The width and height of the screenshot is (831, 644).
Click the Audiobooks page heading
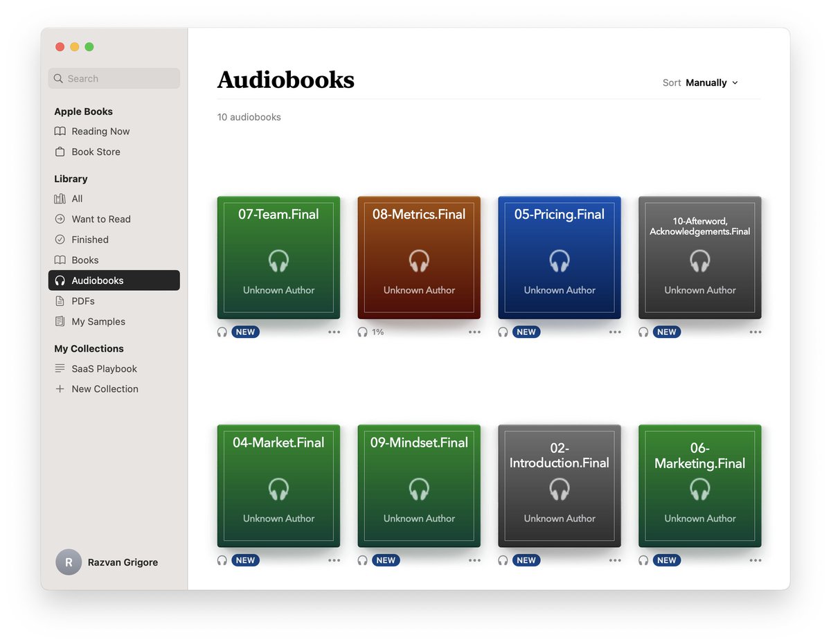point(286,80)
